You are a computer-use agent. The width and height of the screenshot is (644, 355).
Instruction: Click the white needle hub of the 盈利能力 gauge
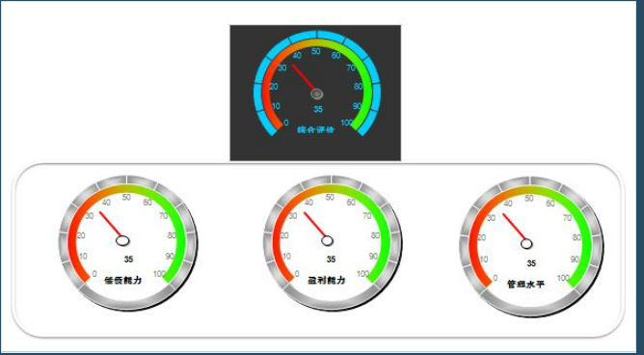(x=328, y=241)
